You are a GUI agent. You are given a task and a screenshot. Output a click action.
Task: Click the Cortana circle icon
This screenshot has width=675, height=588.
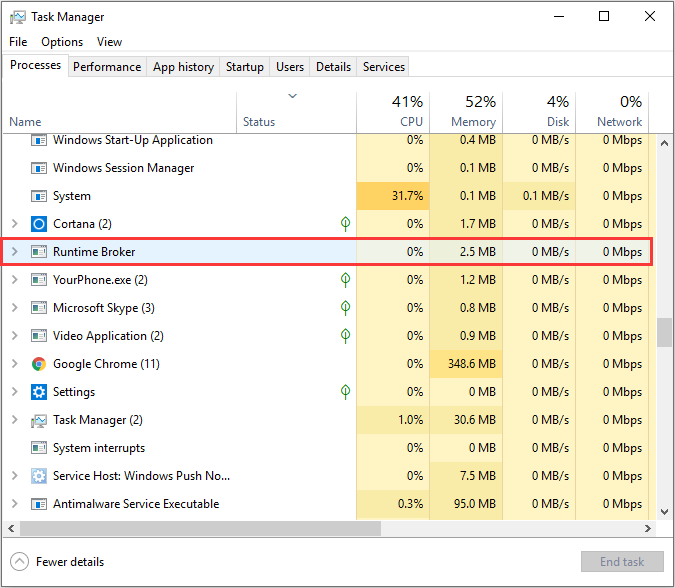(x=39, y=224)
